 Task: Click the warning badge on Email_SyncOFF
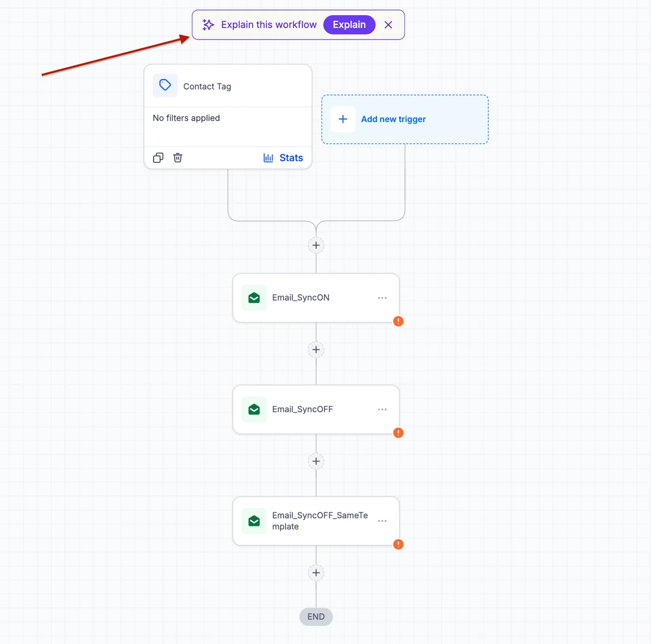pyautogui.click(x=398, y=432)
